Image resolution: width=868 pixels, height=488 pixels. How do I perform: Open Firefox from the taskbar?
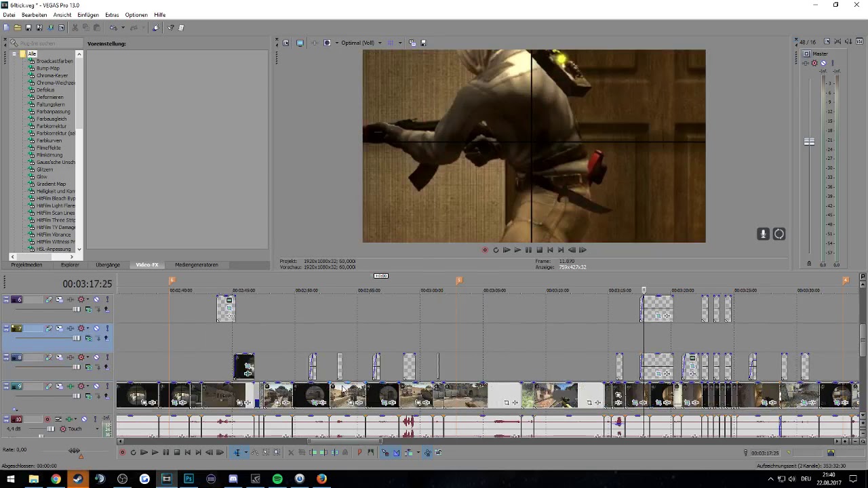[x=321, y=479]
